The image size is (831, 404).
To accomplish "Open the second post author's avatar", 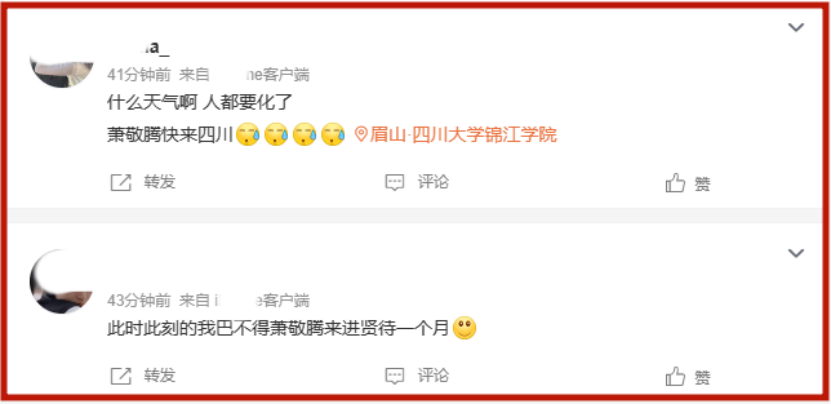I will click(x=61, y=282).
